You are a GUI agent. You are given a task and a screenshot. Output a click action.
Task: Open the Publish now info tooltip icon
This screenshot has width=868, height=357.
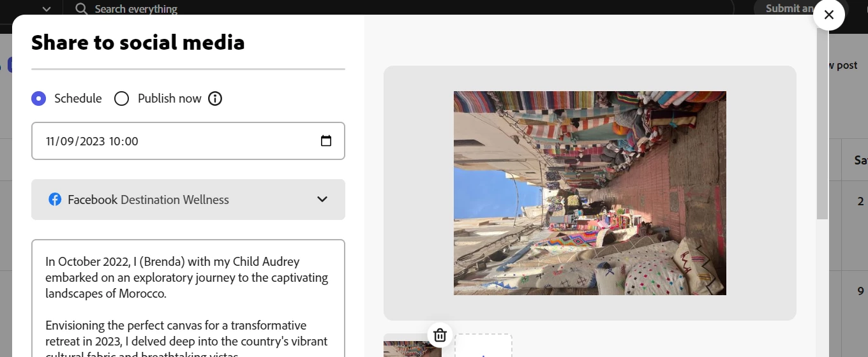click(215, 98)
